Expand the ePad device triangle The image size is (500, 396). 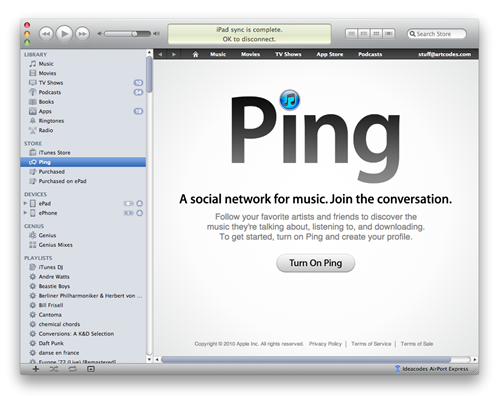(25, 203)
